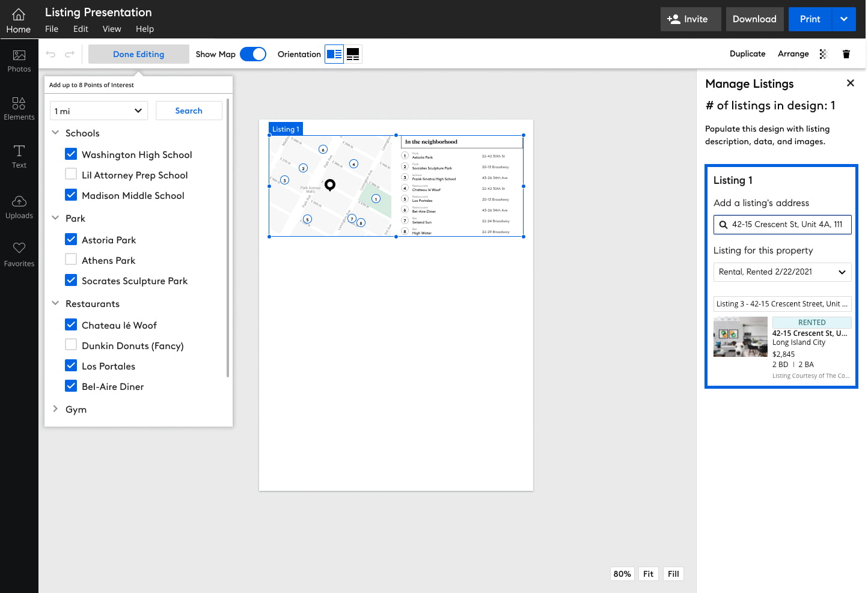Open the Favorites heart panel
The image size is (868, 593).
19,254
